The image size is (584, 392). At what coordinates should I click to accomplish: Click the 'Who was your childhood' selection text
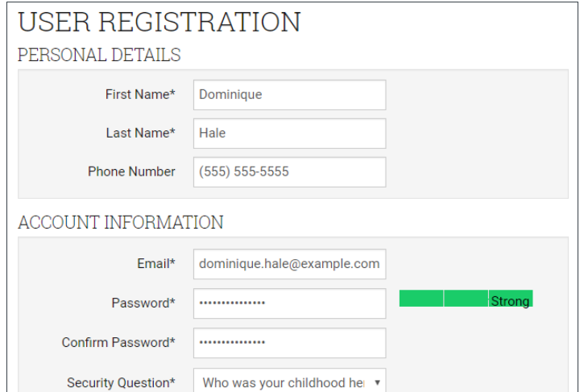(283, 383)
